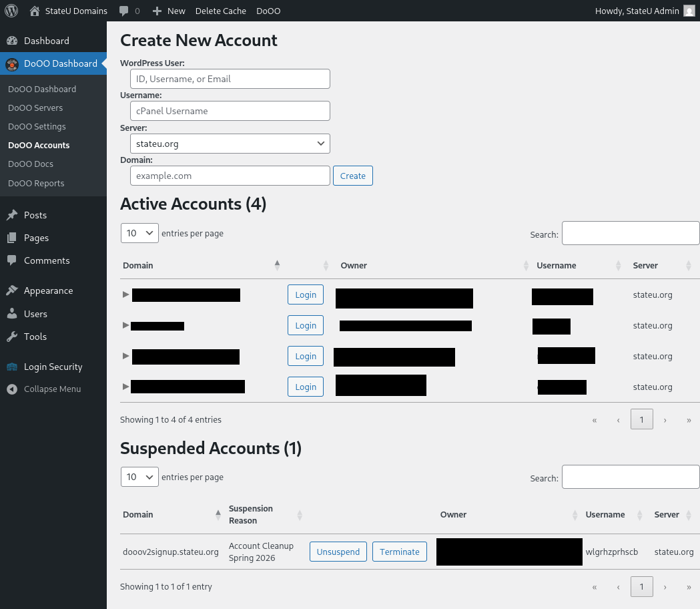
Task: Go to next page of Suspended Accounts
Action: click(665, 587)
